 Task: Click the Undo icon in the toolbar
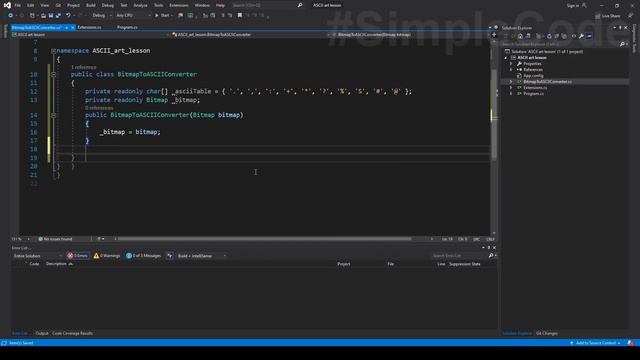[68, 16]
